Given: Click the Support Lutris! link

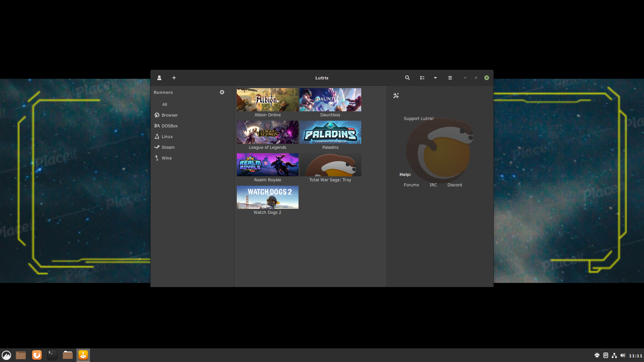Looking at the screenshot, I should point(419,119).
